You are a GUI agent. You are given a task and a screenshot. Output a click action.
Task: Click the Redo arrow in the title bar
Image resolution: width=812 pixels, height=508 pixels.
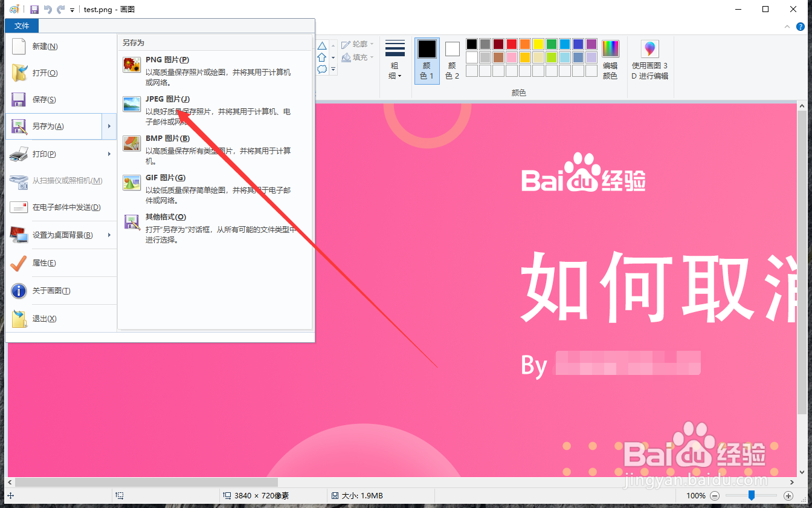(x=60, y=9)
